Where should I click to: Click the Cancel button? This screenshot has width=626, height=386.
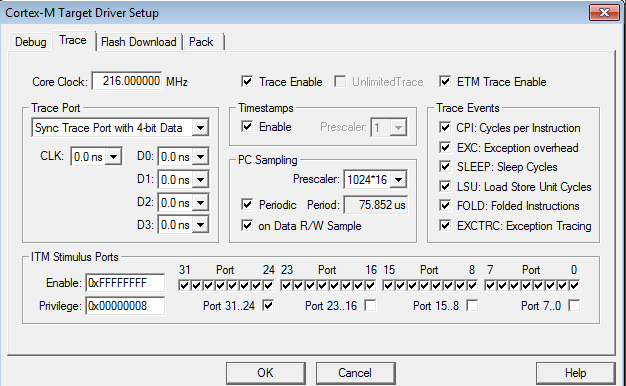(x=355, y=373)
